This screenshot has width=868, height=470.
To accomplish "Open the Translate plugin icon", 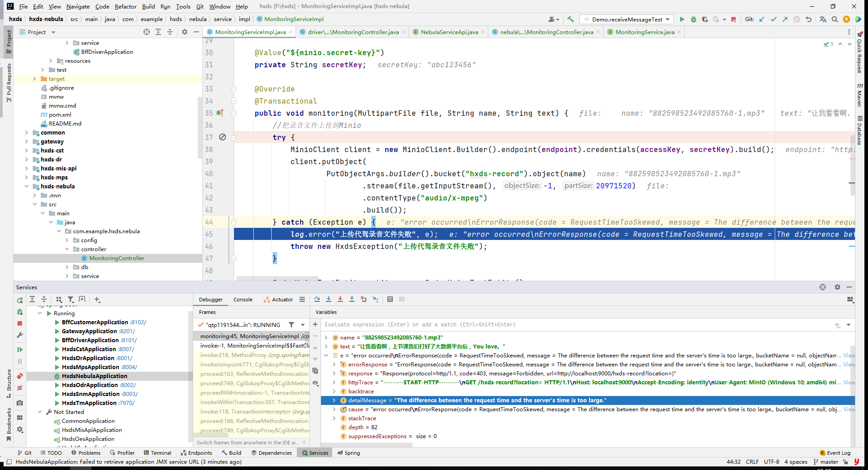I will tap(823, 19).
